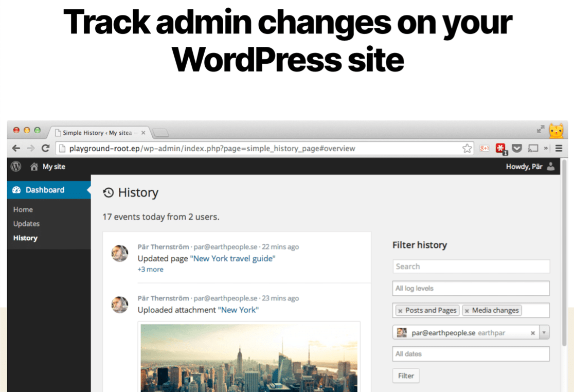Click the New York skyline thumbnail
The width and height of the screenshot is (574, 392).
(x=249, y=358)
